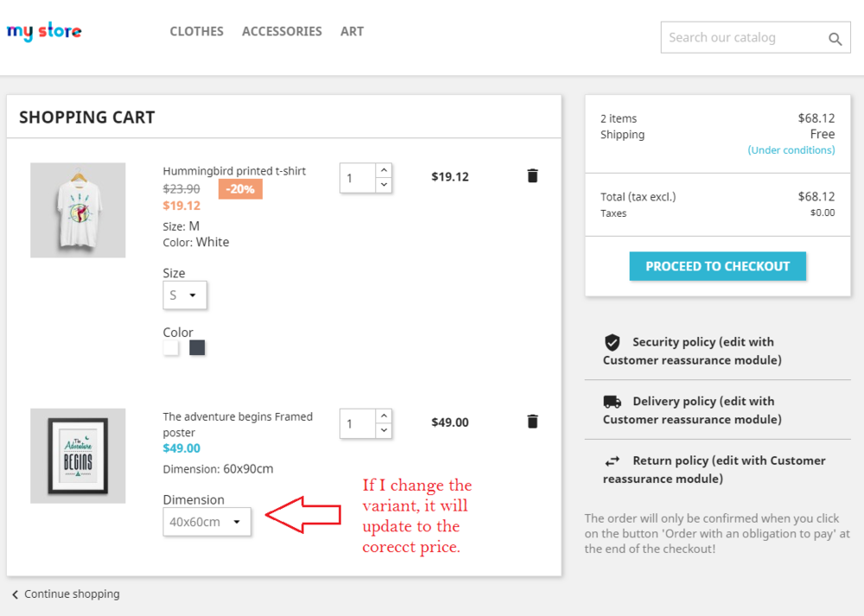Screen dimensions: 864x616
Task: Select the white color swatch
Action: click(x=170, y=348)
